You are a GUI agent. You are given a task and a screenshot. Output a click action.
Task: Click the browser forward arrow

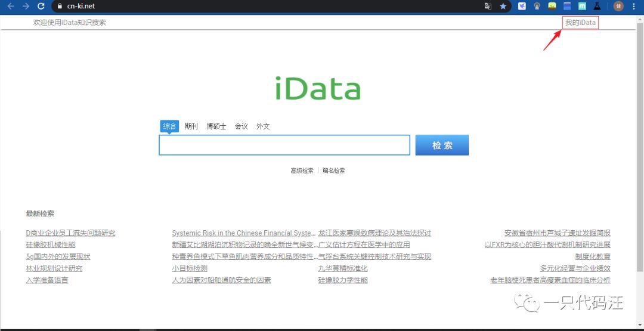pos(26,6)
